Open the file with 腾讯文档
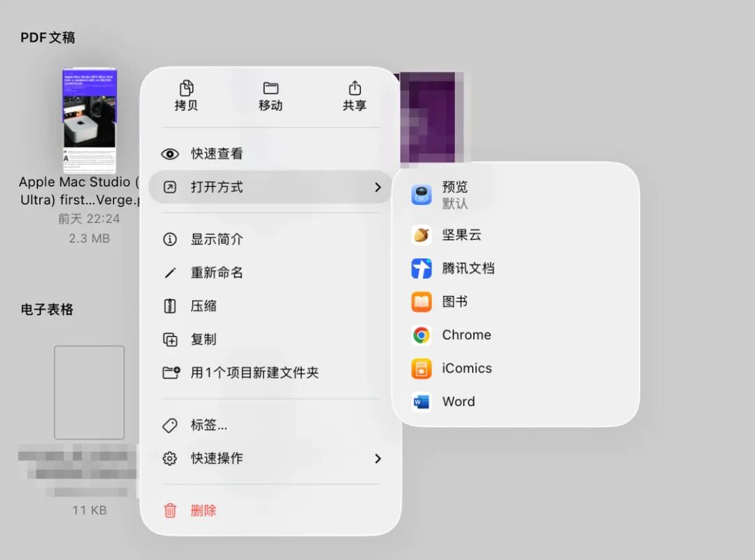The width and height of the screenshot is (755, 560). 516,268
